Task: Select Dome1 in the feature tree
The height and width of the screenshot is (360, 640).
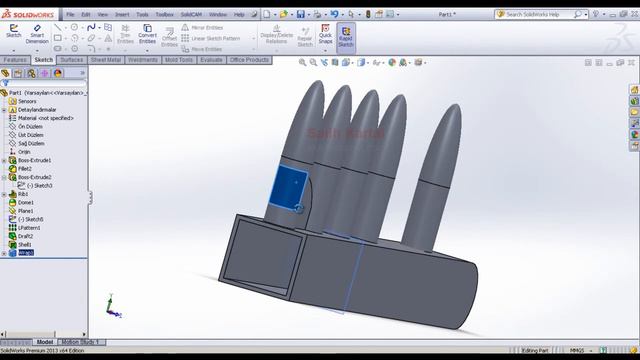Action: (x=26, y=202)
